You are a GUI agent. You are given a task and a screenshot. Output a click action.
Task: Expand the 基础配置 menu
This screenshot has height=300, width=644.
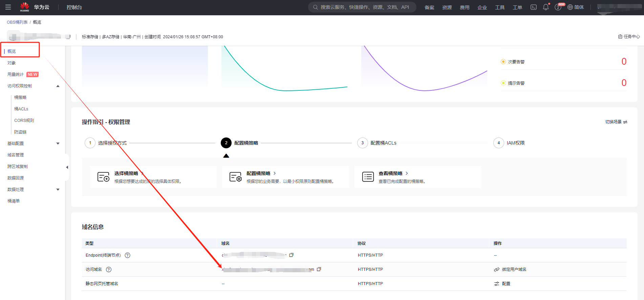coord(58,144)
